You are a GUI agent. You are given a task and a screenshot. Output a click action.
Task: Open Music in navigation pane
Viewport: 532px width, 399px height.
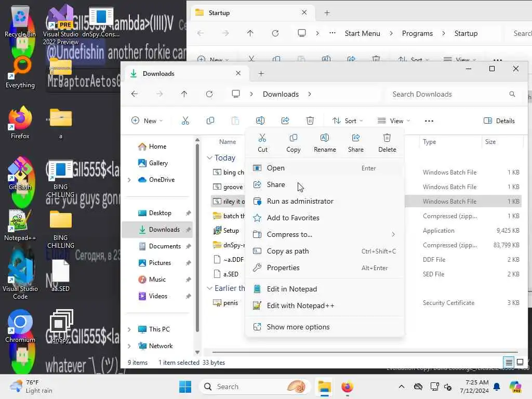(157, 280)
